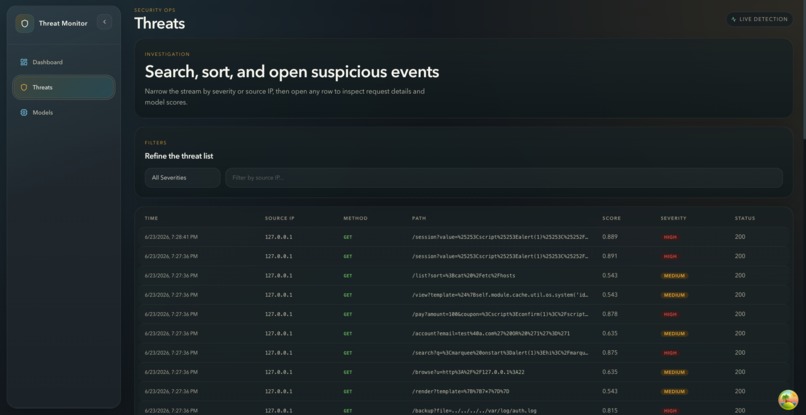Click the Threat Monitor app title
This screenshot has width=806, height=415.
pyautogui.click(x=63, y=23)
